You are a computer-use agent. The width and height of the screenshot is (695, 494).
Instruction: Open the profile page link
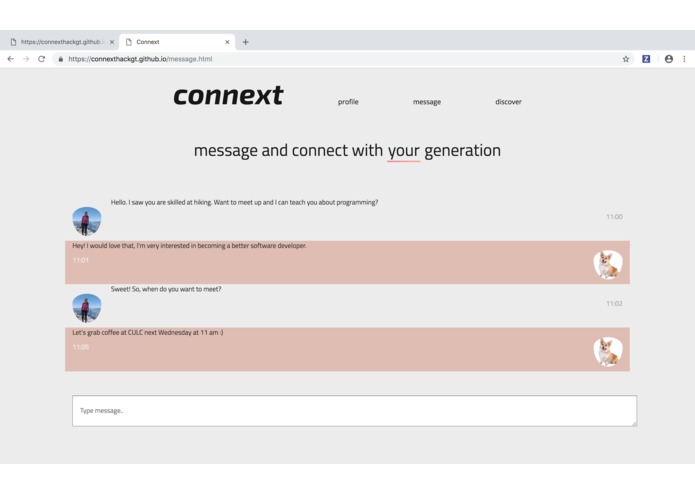pyautogui.click(x=348, y=102)
